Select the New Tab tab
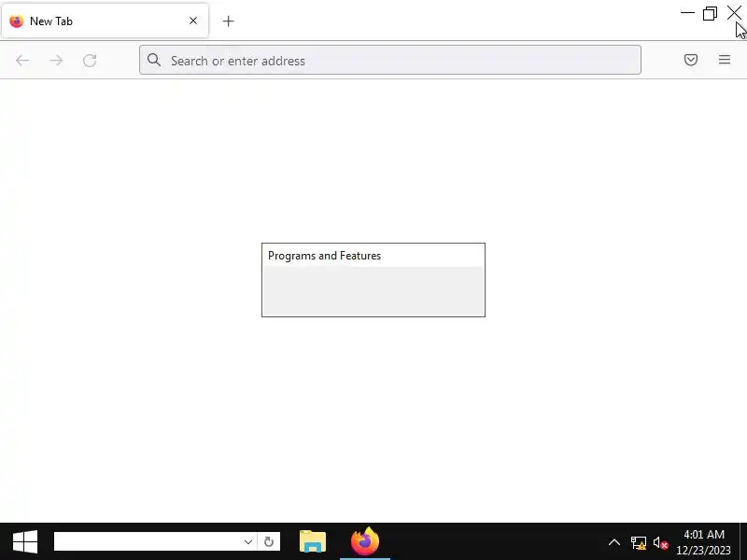 tap(105, 21)
